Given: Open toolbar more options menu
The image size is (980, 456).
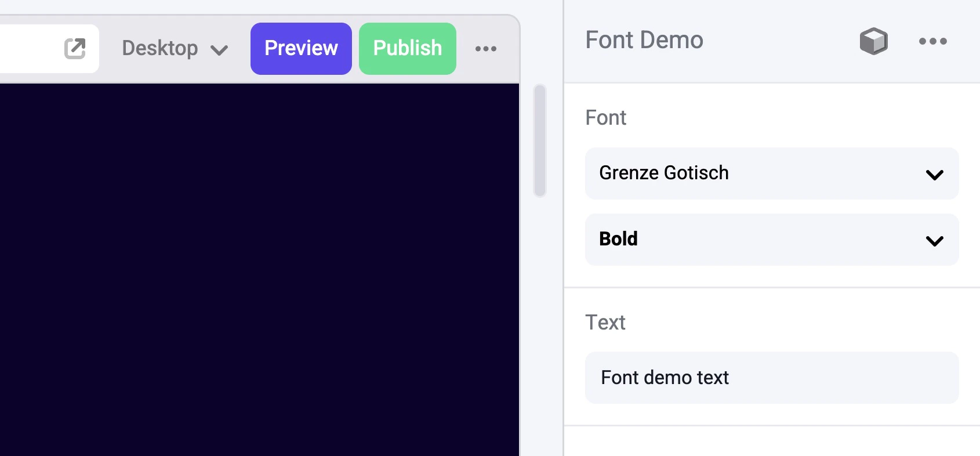Looking at the screenshot, I should coord(486,49).
